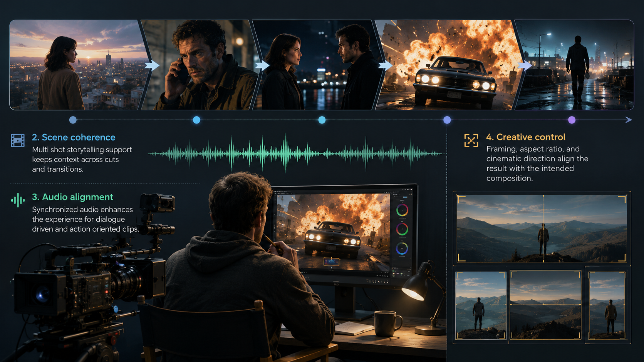This screenshot has height=362, width=644.
Task: Select the text "the experience for dialogue"
Action: click(x=79, y=219)
